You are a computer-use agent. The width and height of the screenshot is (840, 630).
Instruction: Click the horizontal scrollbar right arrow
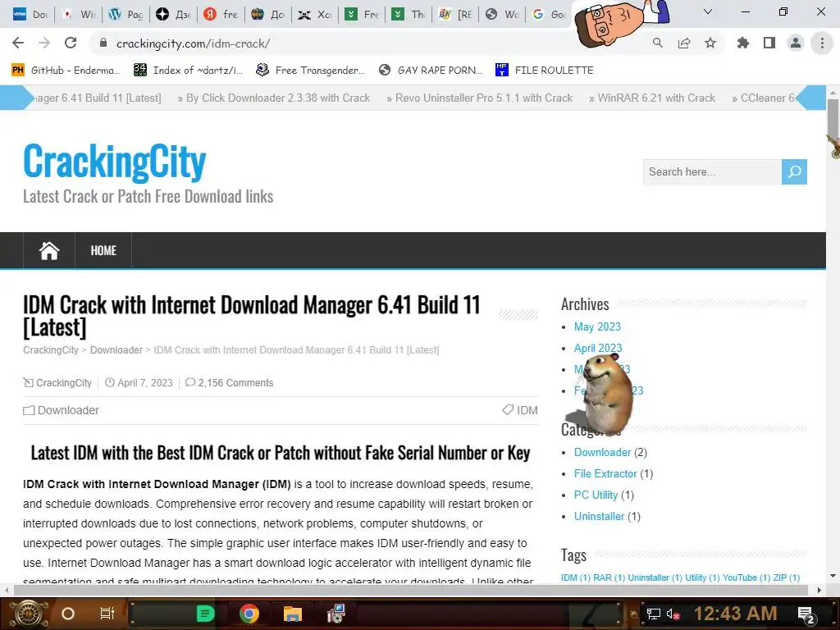pos(819,590)
